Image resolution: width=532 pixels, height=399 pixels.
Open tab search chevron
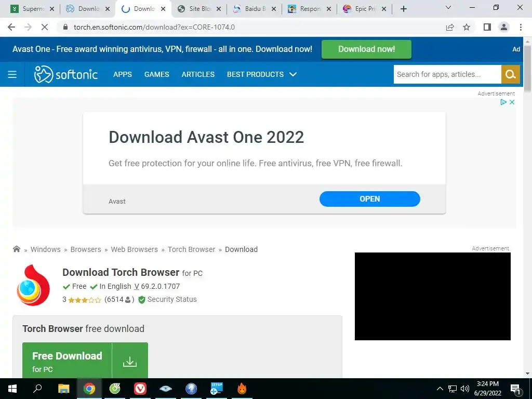pyautogui.click(x=448, y=7)
